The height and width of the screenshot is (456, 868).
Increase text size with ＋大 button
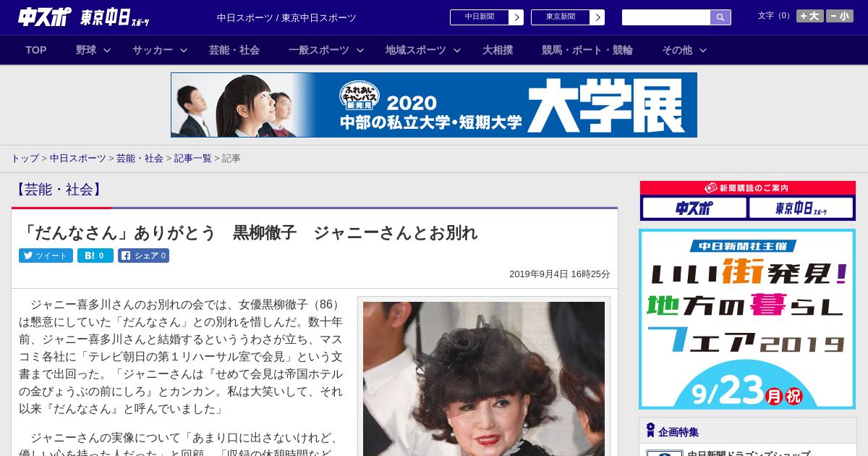click(x=810, y=16)
